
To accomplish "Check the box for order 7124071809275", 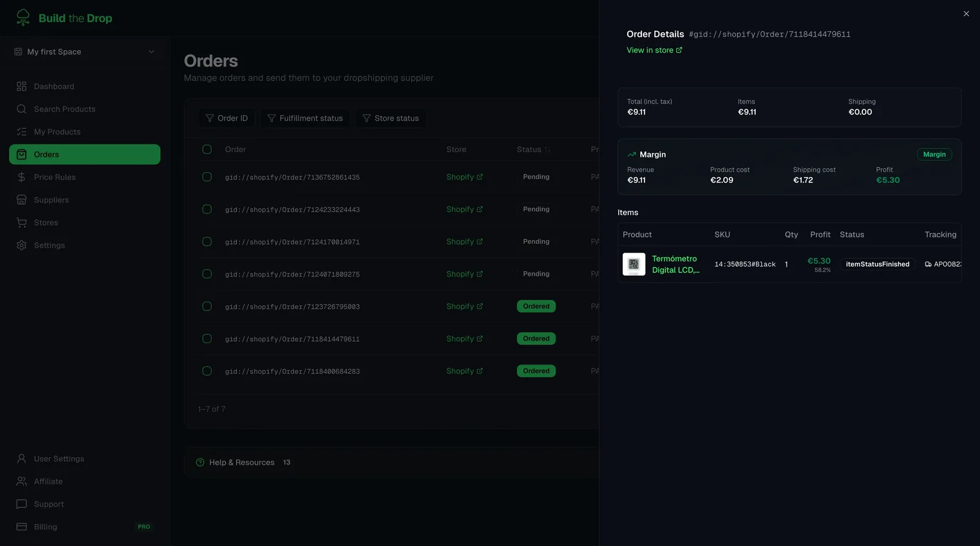I will (x=207, y=274).
